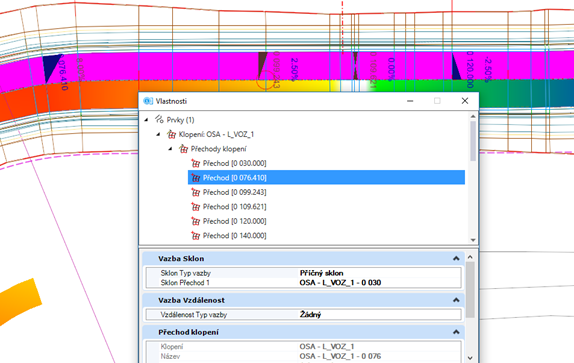
Task: Collapse the Vazba Sklon section
Action: (456, 259)
